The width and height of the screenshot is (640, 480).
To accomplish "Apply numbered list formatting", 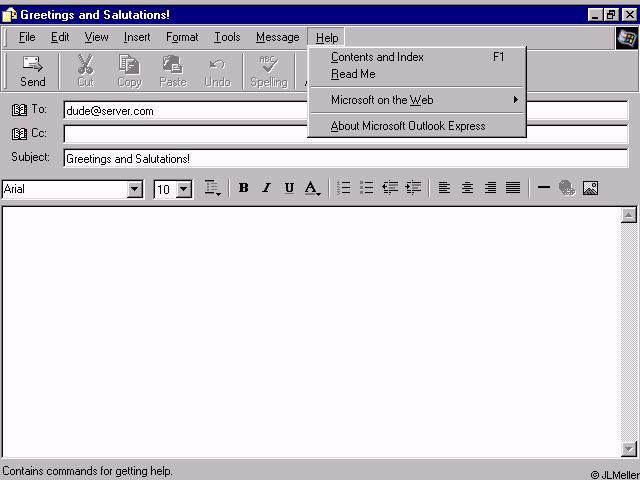I will (344, 188).
